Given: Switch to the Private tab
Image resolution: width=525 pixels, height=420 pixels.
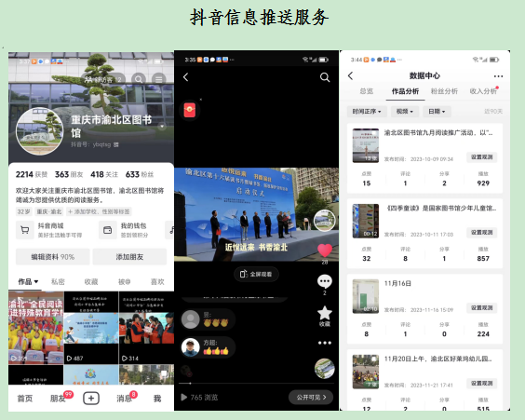Looking at the screenshot, I should pos(58,281).
